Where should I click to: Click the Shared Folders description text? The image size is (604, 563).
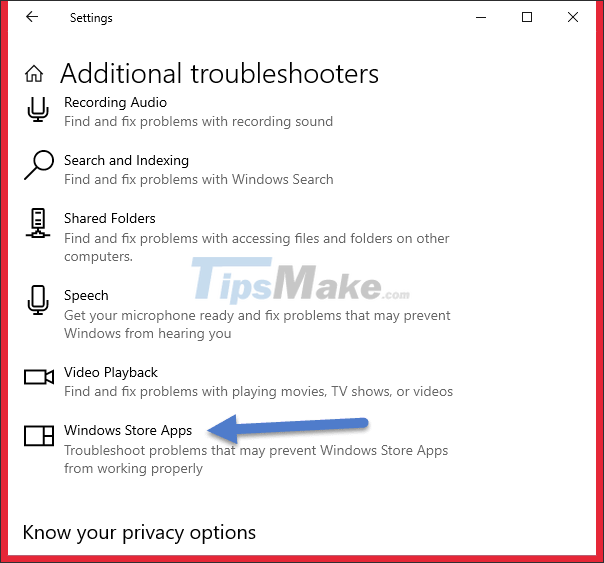pyautogui.click(x=257, y=247)
